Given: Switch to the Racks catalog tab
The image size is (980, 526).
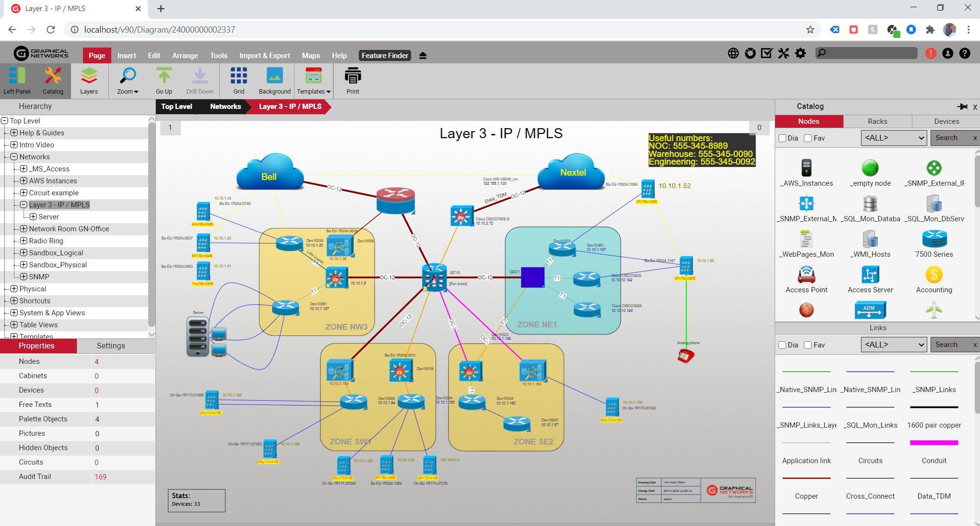Looking at the screenshot, I should click(x=877, y=121).
